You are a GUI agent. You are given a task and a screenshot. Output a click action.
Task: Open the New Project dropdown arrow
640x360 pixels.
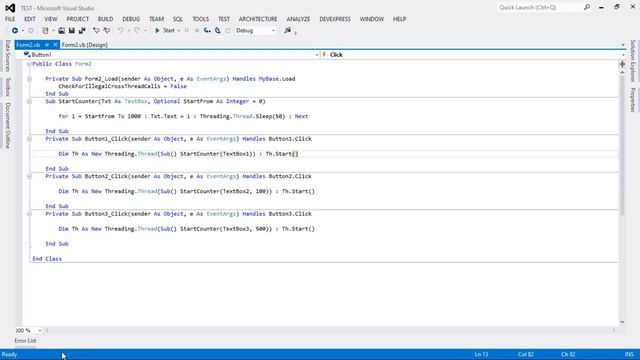(x=53, y=31)
